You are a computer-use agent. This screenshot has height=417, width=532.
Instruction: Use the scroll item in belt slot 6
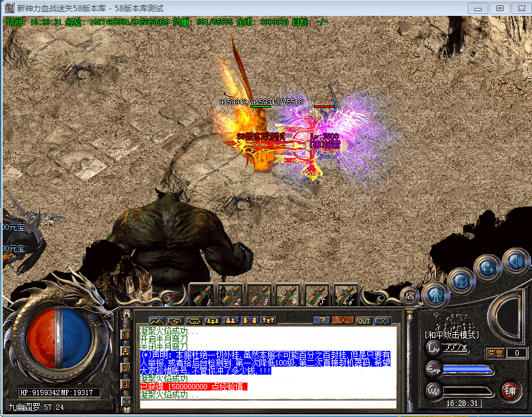(x=345, y=295)
